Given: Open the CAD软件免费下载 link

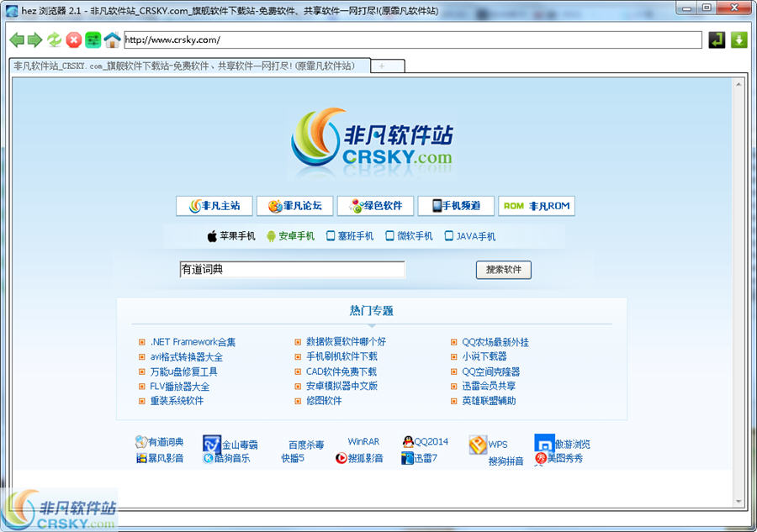Looking at the screenshot, I should (x=341, y=371).
